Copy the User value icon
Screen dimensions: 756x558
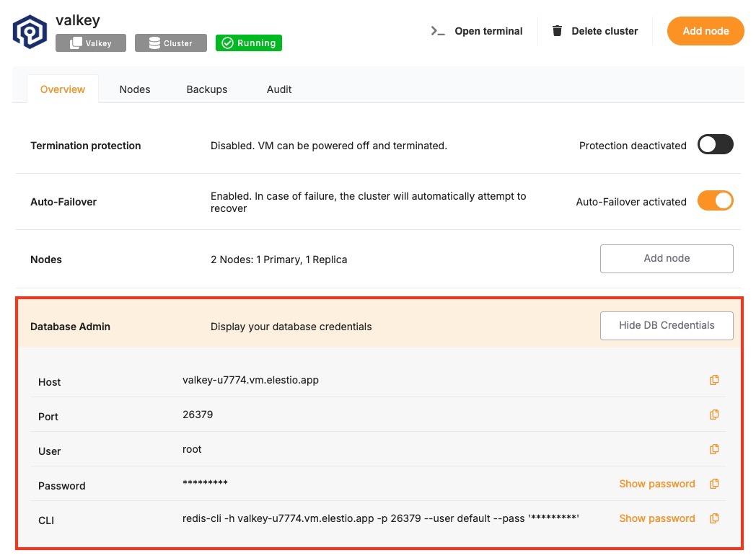[x=714, y=449]
